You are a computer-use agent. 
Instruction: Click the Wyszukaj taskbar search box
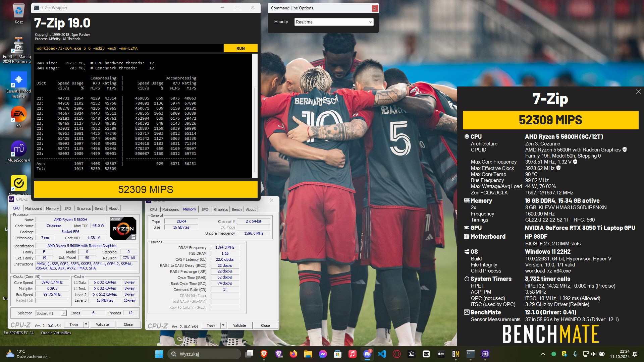tap(204, 354)
